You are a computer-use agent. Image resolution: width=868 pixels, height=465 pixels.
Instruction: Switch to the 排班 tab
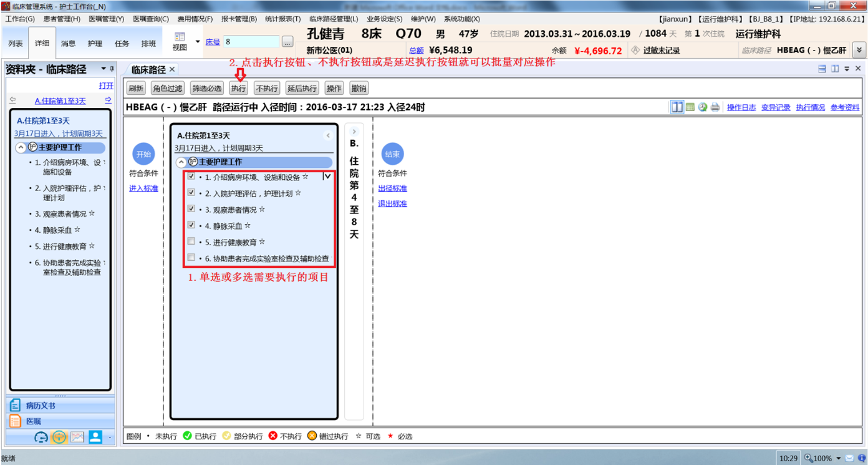click(x=148, y=44)
